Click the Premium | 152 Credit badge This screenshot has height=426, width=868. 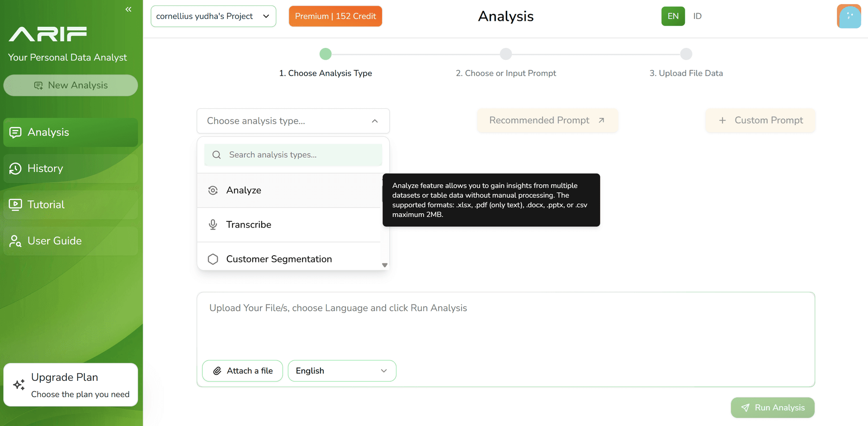point(335,16)
